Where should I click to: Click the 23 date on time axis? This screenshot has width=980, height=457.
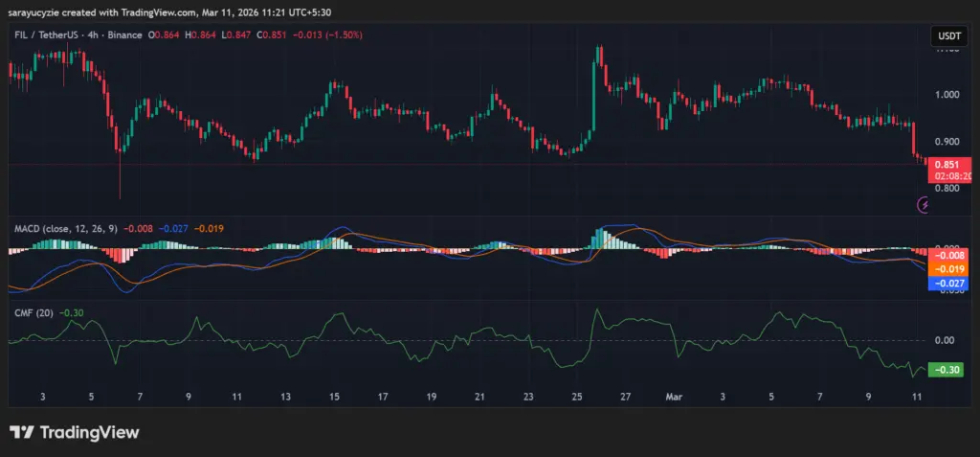528,397
